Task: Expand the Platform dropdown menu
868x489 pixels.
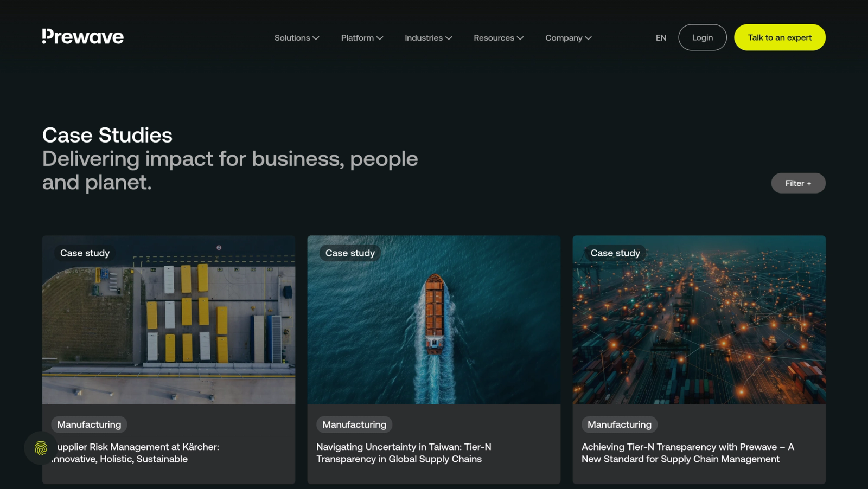Action: 362,38
